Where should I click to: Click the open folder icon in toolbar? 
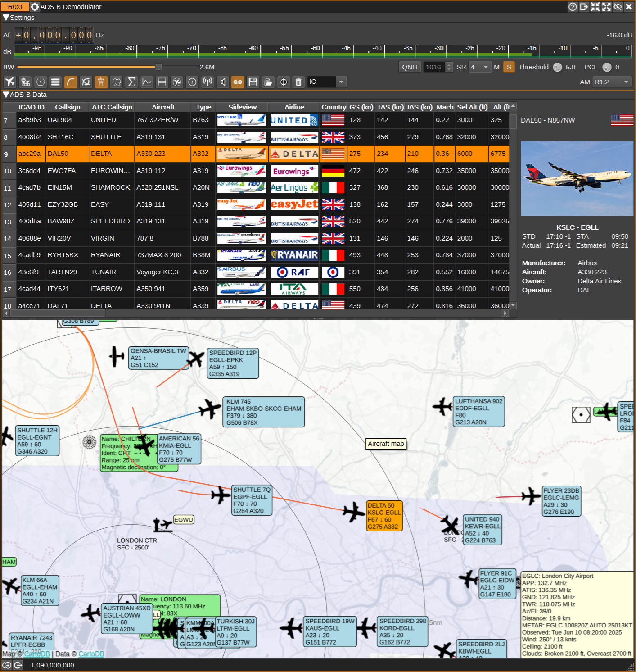pos(268,82)
